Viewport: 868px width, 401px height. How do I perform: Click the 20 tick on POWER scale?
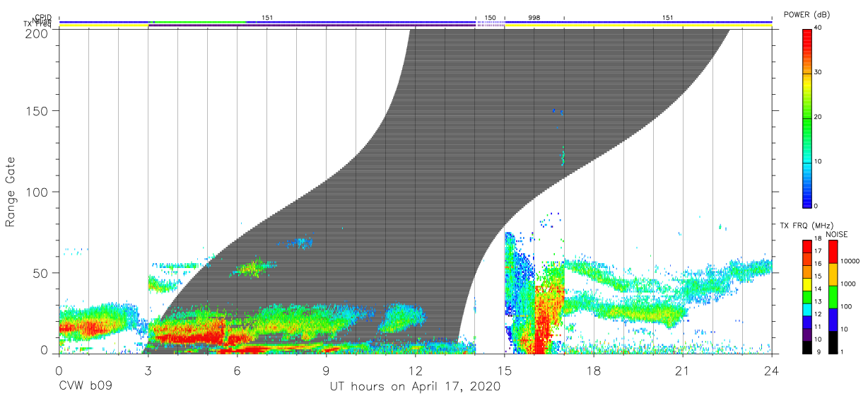click(x=818, y=117)
